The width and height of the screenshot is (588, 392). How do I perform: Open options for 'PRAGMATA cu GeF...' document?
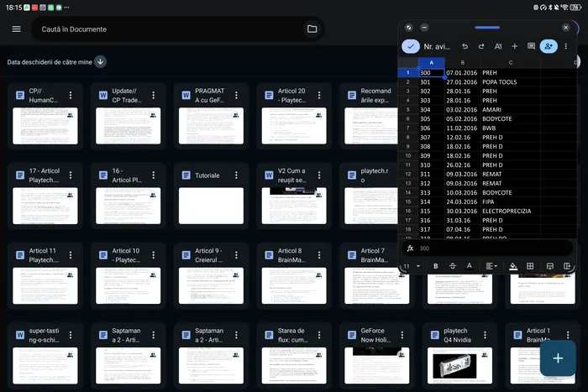pos(236,95)
